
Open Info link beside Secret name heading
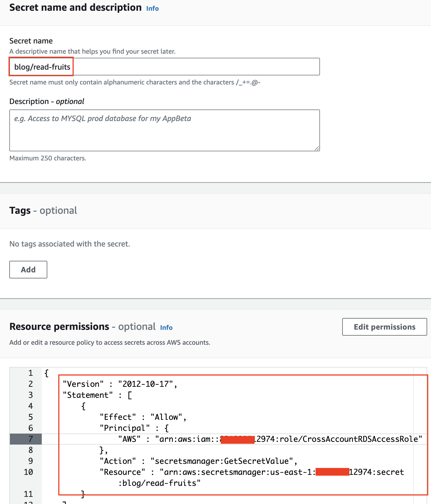[152, 9]
